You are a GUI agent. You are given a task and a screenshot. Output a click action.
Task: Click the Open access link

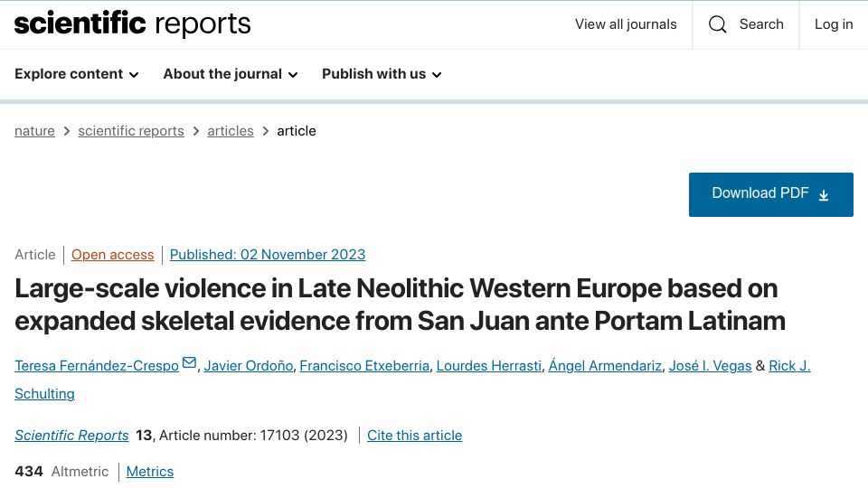pos(112,255)
